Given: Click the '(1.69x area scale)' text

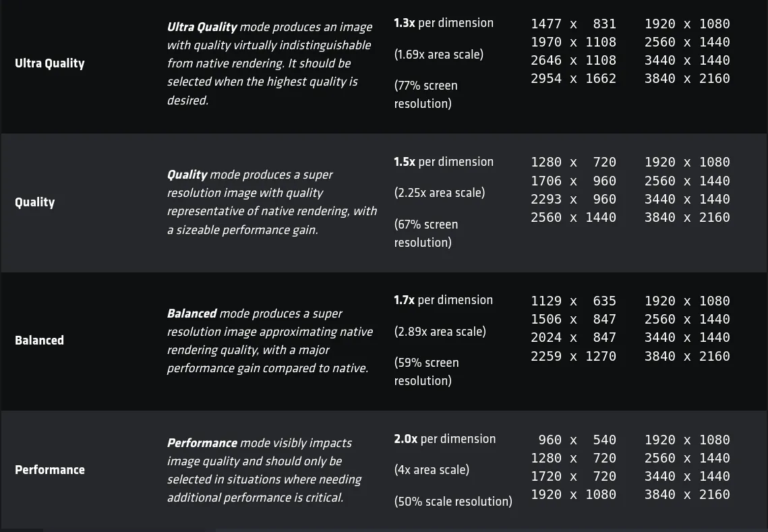Looking at the screenshot, I should pos(438,55).
